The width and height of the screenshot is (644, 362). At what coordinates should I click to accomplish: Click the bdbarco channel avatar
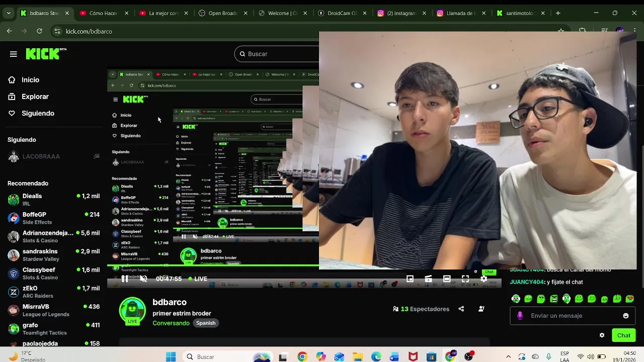pyautogui.click(x=132, y=311)
